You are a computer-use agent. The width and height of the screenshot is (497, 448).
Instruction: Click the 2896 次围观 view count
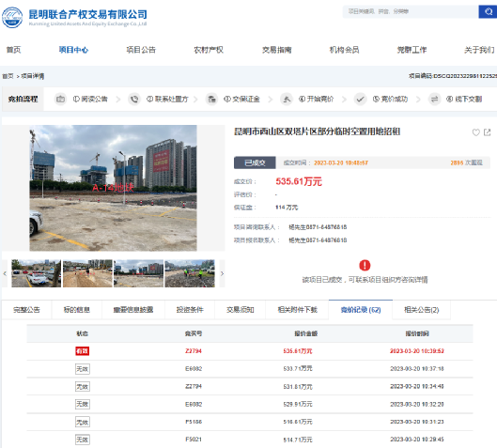466,162
